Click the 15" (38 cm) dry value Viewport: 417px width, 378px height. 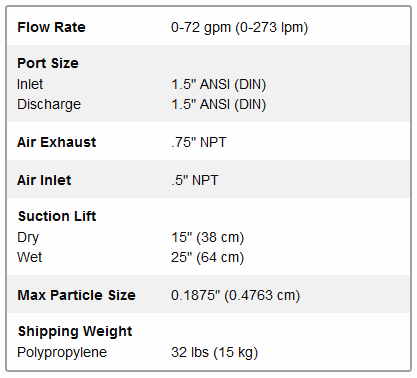pos(208,238)
